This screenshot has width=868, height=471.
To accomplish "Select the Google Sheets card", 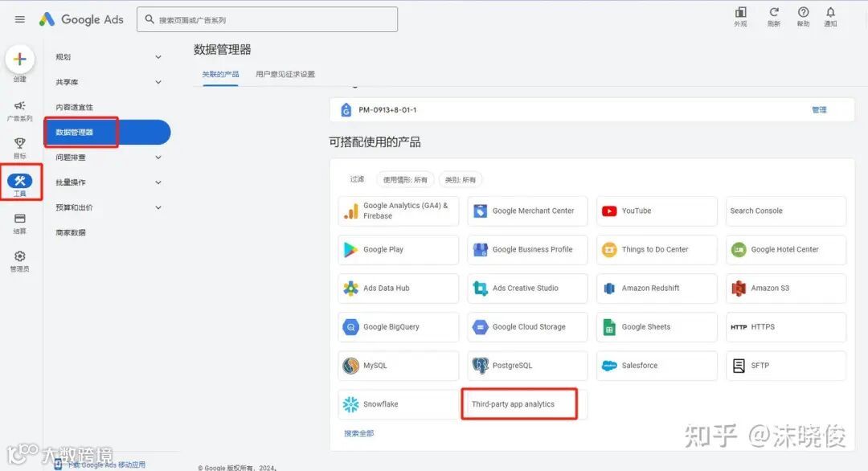I will point(657,327).
